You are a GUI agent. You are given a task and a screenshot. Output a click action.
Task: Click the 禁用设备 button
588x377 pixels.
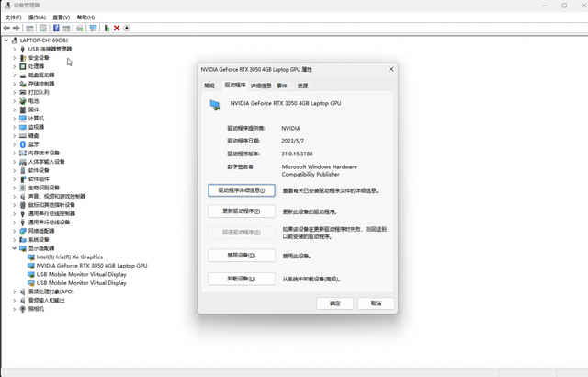(242, 256)
